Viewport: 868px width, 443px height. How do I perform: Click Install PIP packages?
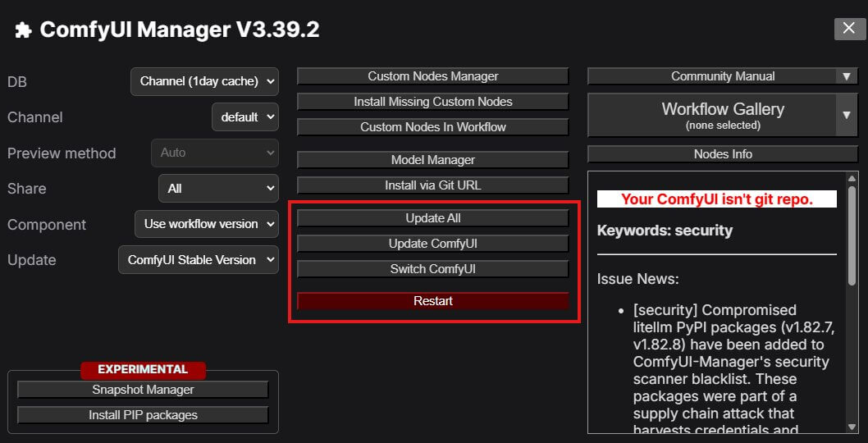coord(143,415)
